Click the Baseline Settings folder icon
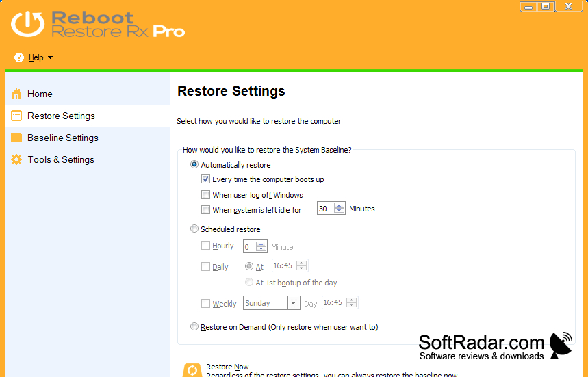This screenshot has width=588, height=377. coord(16,138)
